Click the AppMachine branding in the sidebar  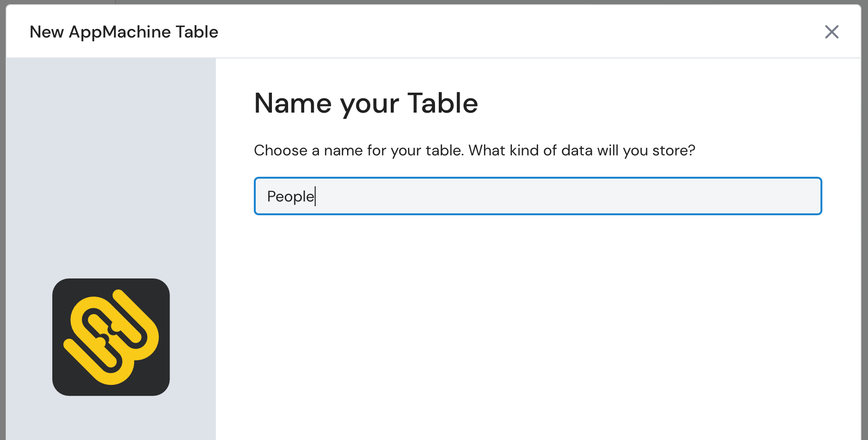[111, 336]
